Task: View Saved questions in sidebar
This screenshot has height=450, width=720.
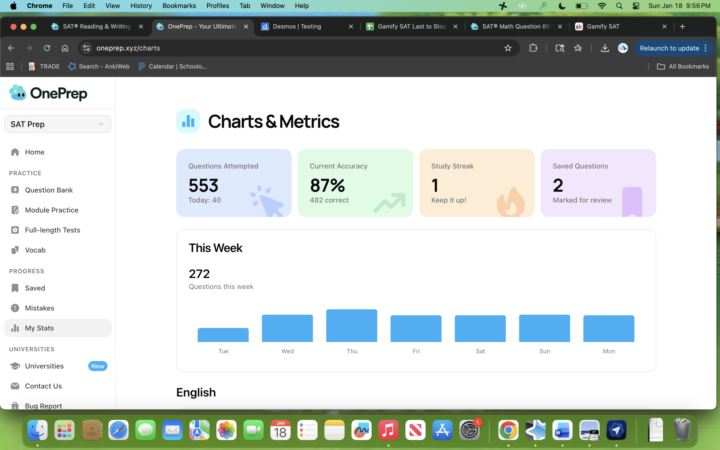Action: (35, 288)
